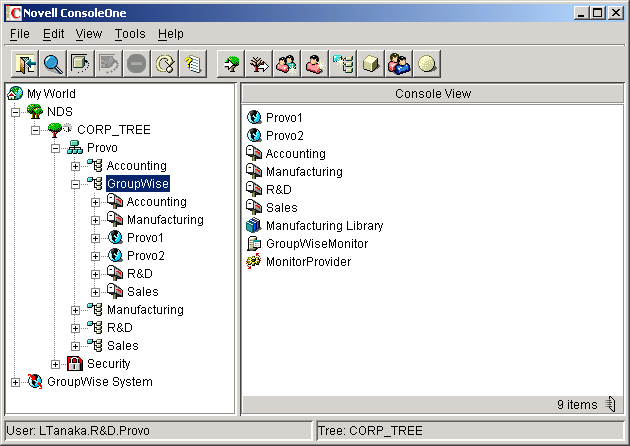Screen dimensions: 630x446
Task: Click the plain cube toolbar icon
Action: pyautogui.click(x=371, y=63)
